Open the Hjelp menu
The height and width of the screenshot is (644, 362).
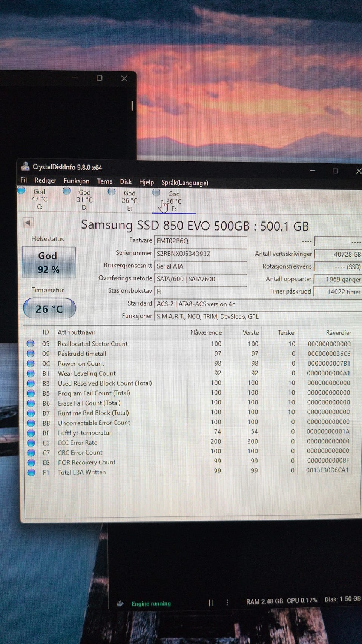click(x=146, y=182)
